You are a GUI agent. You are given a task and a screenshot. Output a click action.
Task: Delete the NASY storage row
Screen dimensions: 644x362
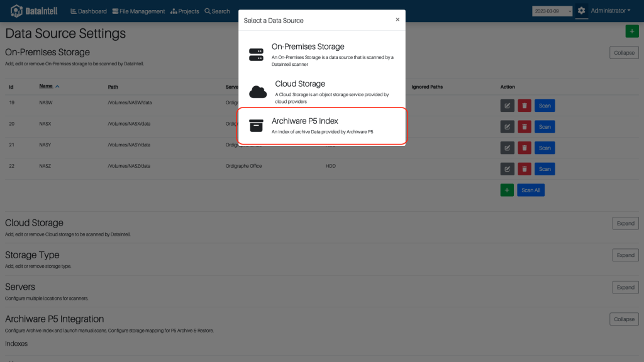[525, 148]
